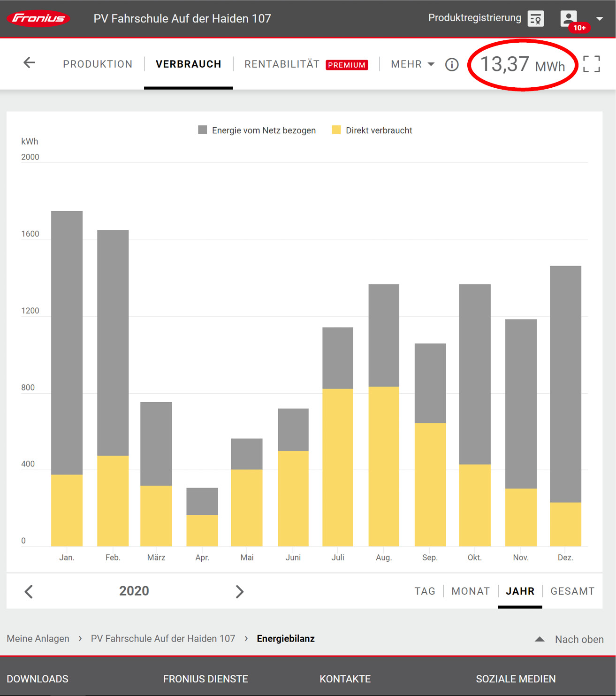This screenshot has height=696, width=616.
Task: Open the user account avatar icon
Action: click(568, 18)
